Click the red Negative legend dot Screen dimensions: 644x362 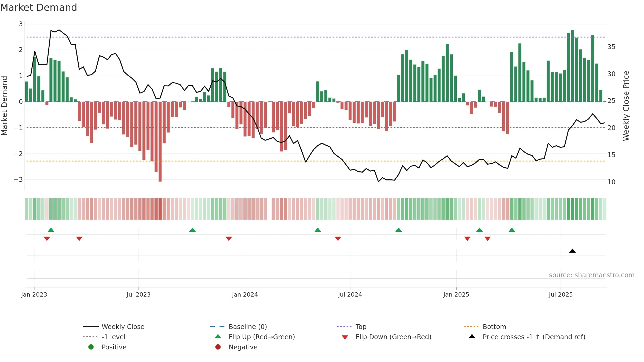(218, 347)
